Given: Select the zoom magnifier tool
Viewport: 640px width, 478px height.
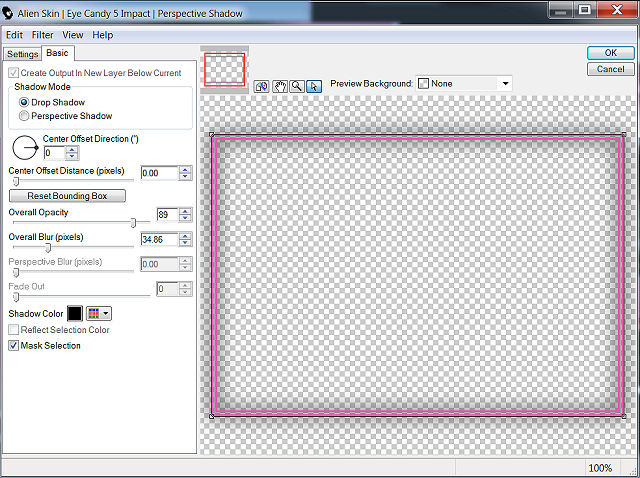Looking at the screenshot, I should [x=297, y=86].
